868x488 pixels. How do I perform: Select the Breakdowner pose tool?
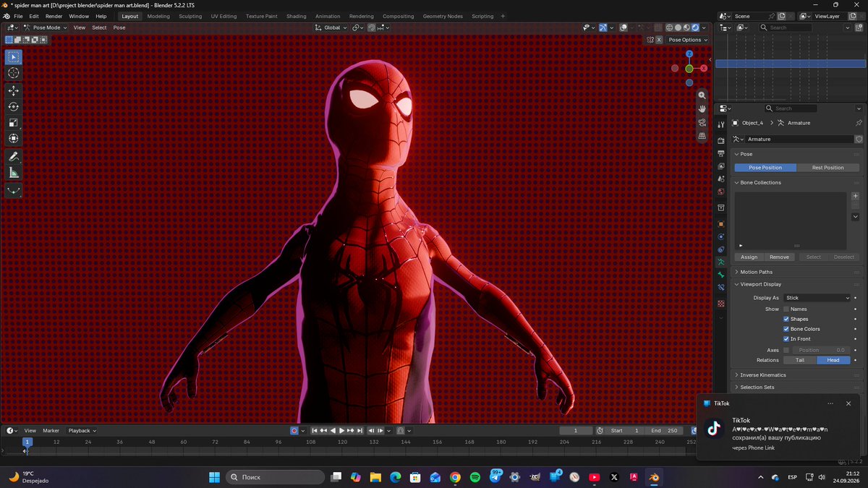14,190
